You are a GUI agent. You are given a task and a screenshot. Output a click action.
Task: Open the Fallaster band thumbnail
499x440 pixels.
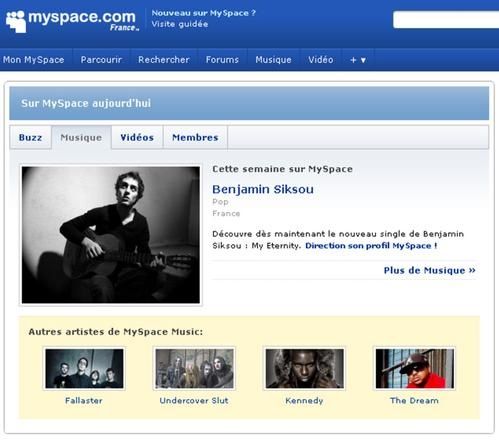point(84,368)
